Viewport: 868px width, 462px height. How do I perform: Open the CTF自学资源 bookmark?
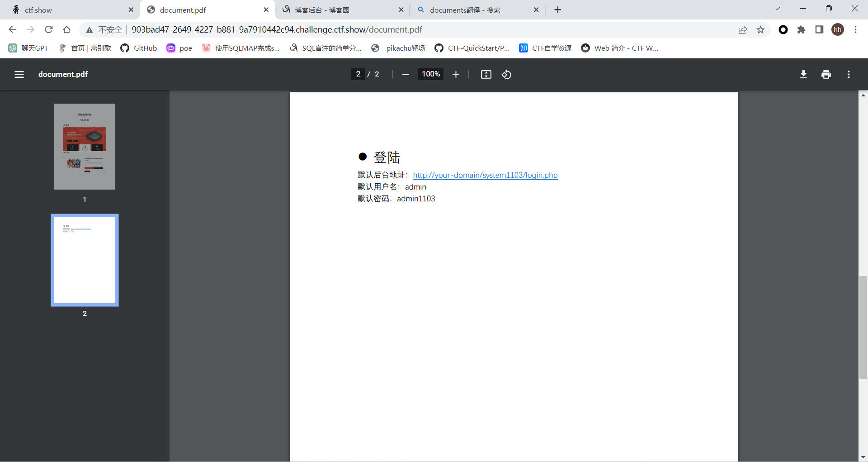[x=545, y=48]
